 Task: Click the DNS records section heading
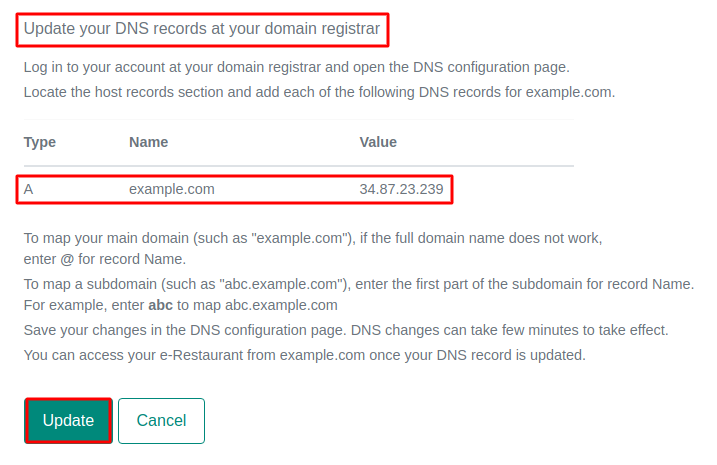point(202,29)
